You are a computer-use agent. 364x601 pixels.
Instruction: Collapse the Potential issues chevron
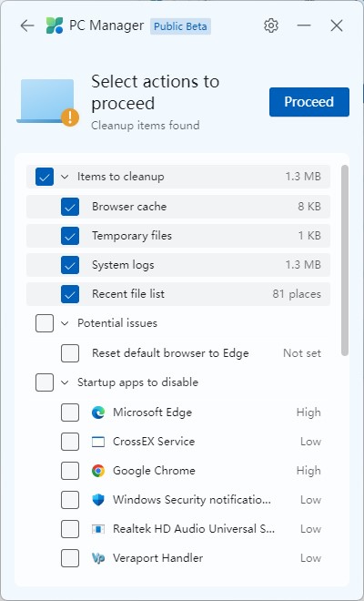click(65, 323)
